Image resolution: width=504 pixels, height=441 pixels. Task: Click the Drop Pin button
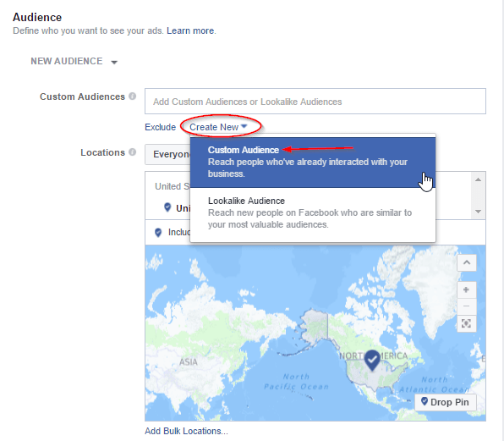446,402
